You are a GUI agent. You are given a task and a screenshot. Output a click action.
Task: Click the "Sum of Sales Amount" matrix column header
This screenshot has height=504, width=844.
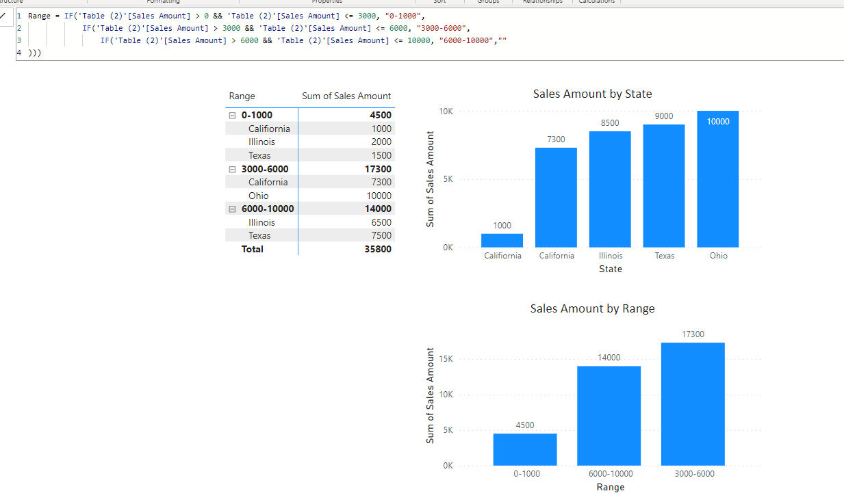pos(346,96)
